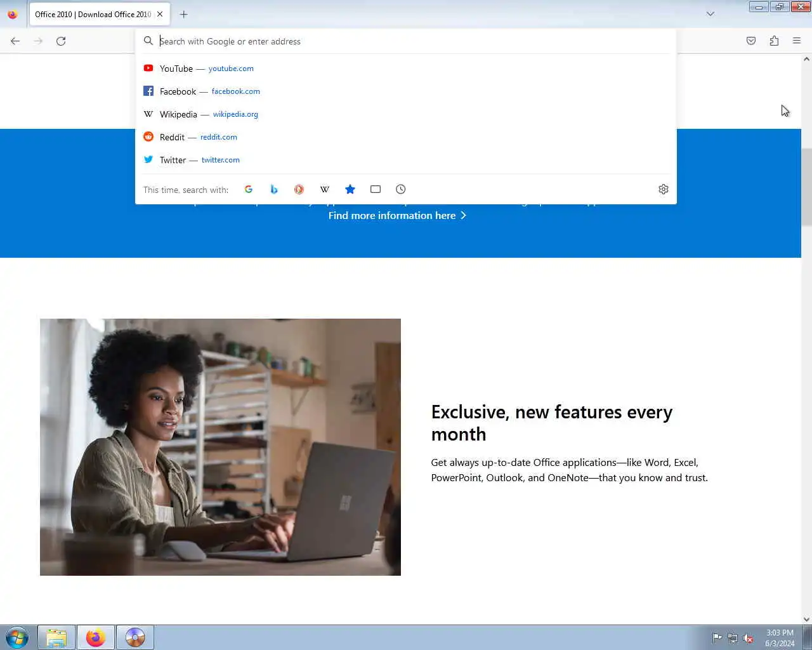
Task: Click the Firefox taskbar icon
Action: [96, 637]
